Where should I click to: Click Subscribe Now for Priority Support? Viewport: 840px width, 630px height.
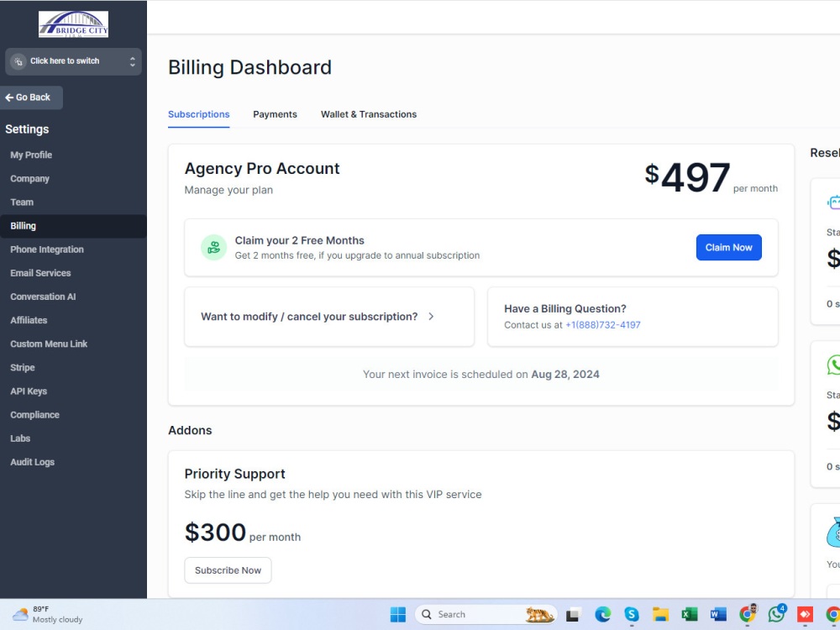pyautogui.click(x=228, y=570)
